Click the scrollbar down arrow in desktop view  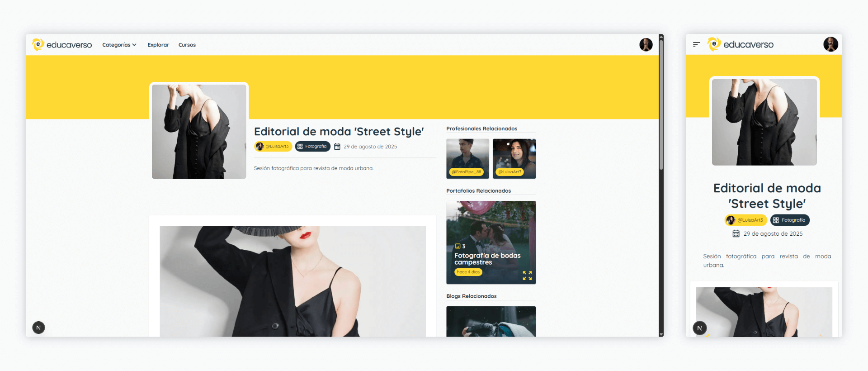pyautogui.click(x=661, y=334)
